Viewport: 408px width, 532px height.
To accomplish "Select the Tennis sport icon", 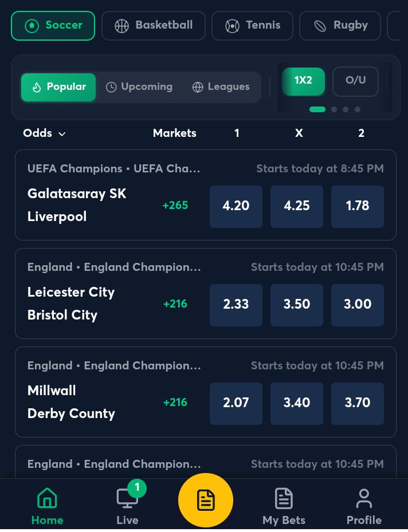I will click(232, 25).
